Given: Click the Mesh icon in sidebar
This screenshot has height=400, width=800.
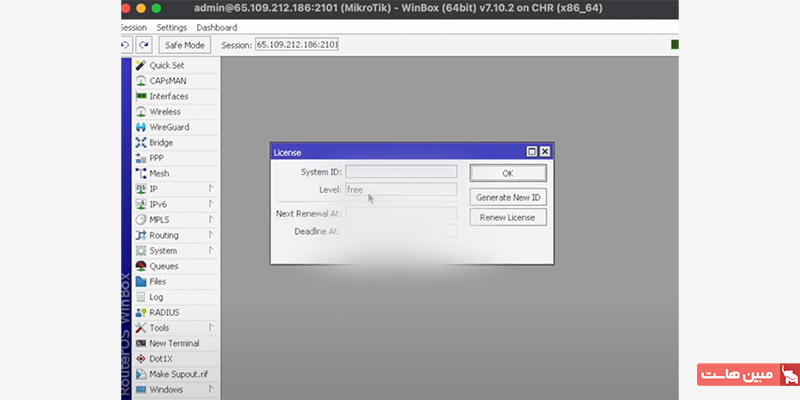Looking at the screenshot, I should tap(141, 173).
